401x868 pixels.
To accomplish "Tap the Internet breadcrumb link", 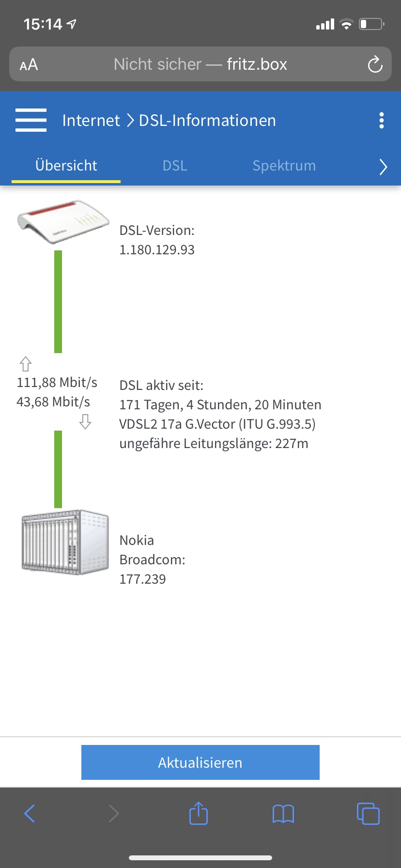I will (x=91, y=120).
